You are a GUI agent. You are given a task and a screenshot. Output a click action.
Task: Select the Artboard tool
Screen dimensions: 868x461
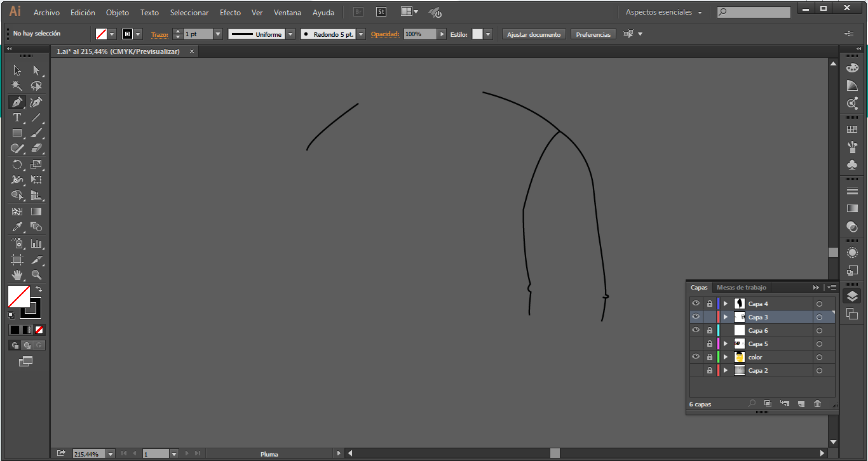17,260
